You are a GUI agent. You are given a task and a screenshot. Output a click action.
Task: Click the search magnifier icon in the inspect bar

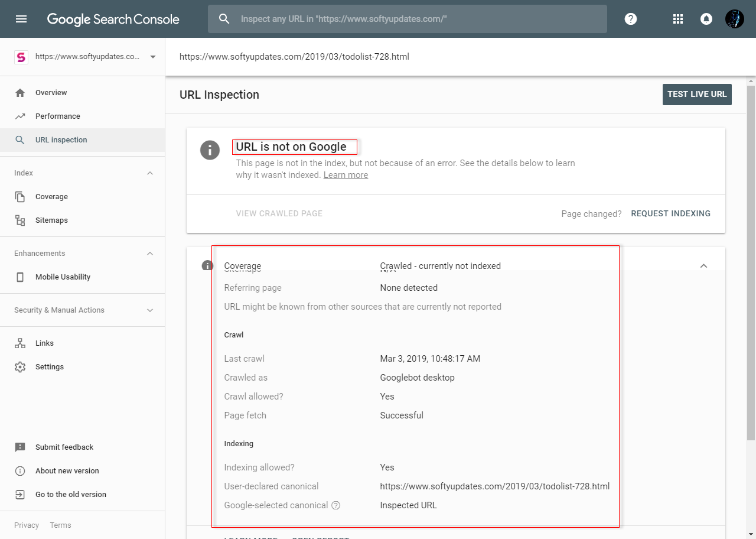(224, 19)
